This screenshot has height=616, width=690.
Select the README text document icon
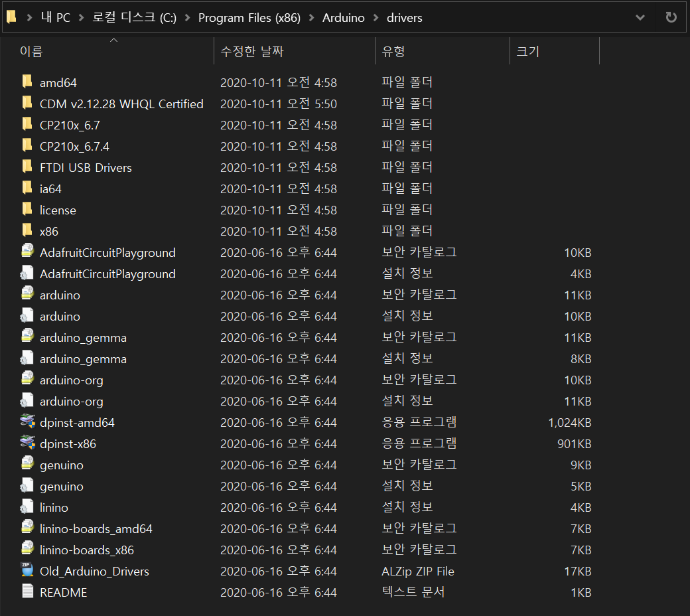[27, 591]
